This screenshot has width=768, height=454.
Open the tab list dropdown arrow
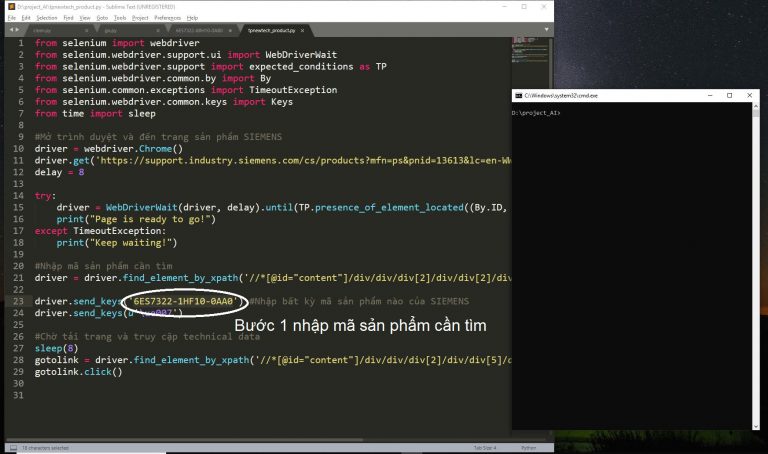tap(545, 31)
